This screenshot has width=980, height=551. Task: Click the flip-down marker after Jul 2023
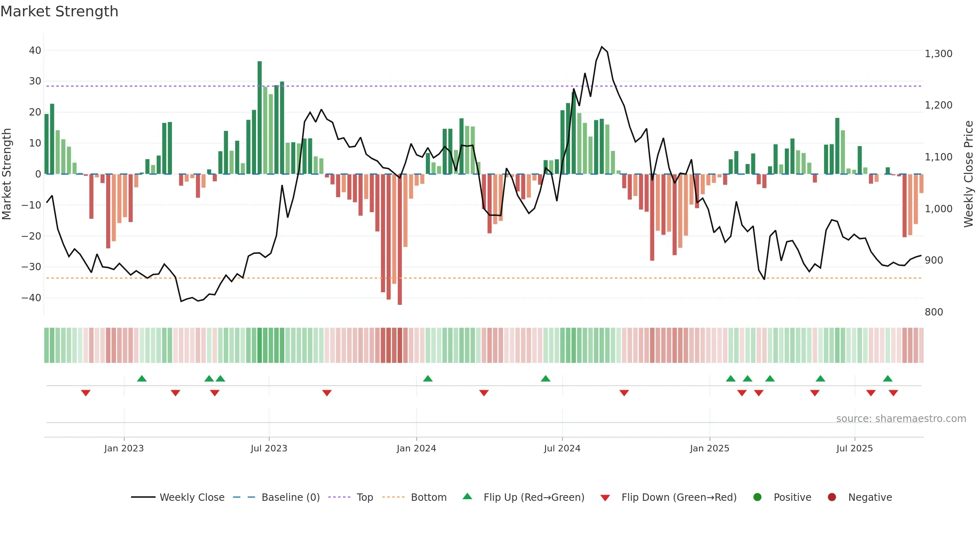pos(327,393)
